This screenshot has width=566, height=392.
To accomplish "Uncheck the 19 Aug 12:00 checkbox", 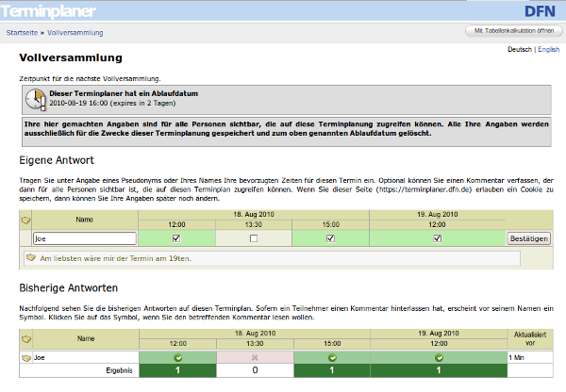I will click(438, 238).
